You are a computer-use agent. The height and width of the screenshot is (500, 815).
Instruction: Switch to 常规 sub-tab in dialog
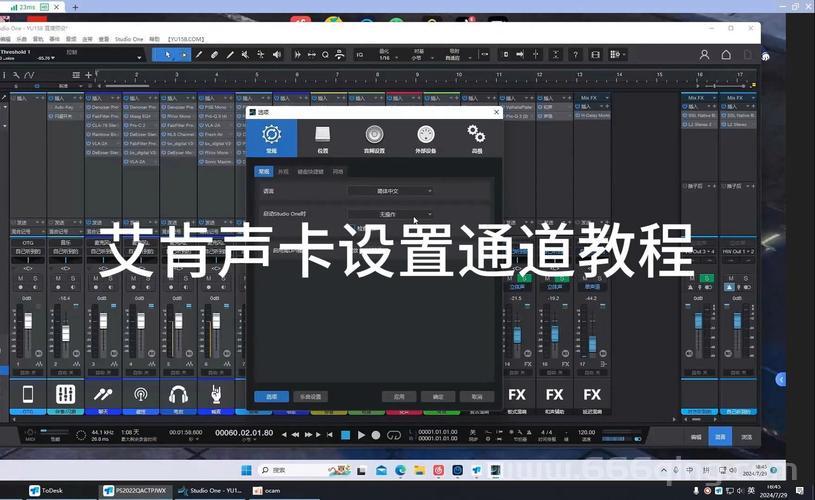(264, 172)
